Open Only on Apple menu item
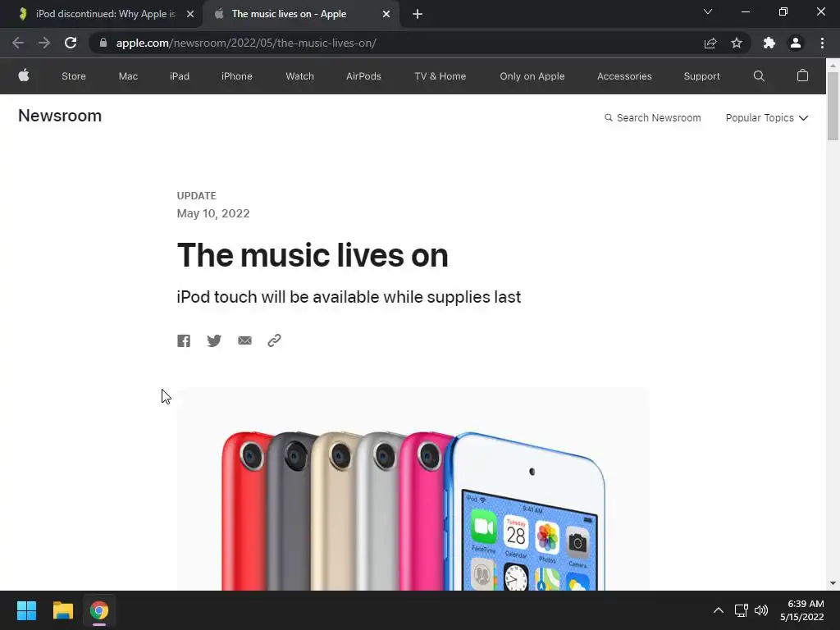The image size is (840, 630). (x=532, y=76)
